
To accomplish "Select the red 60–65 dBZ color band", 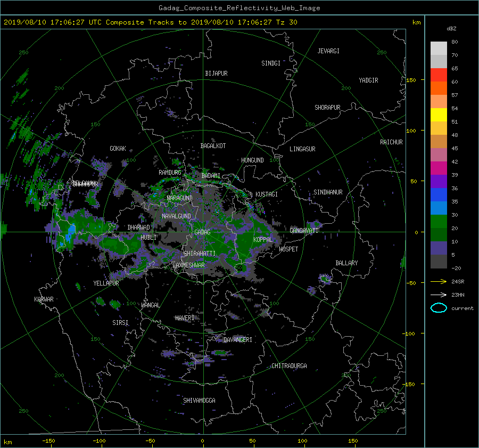I will pyautogui.click(x=439, y=75).
